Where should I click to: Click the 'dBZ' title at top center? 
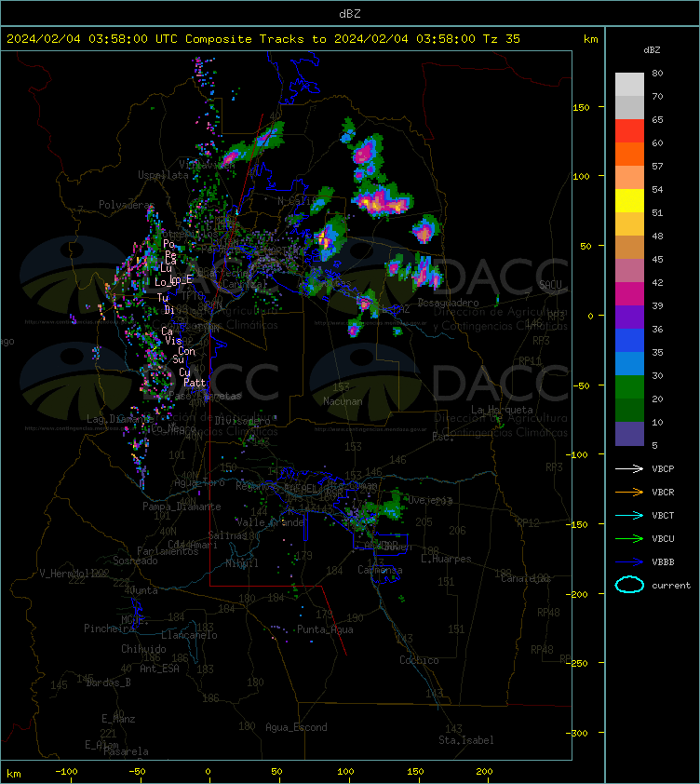point(349,13)
